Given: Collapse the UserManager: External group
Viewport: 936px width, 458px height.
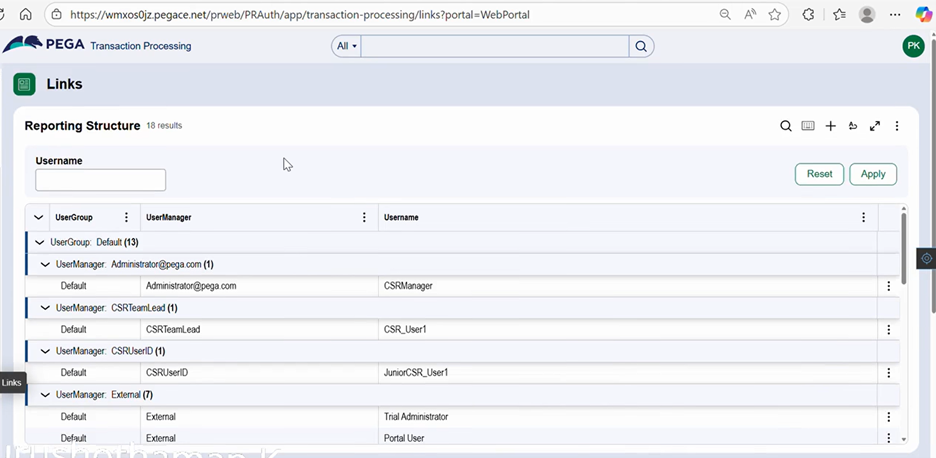Looking at the screenshot, I should tap(46, 395).
